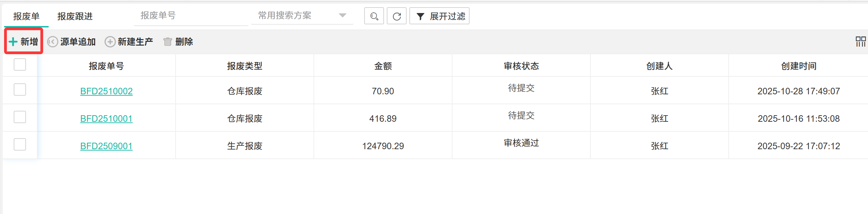868x214 pixels.
Task: Click the 展开过滤 funnel icon
Action: click(x=420, y=16)
